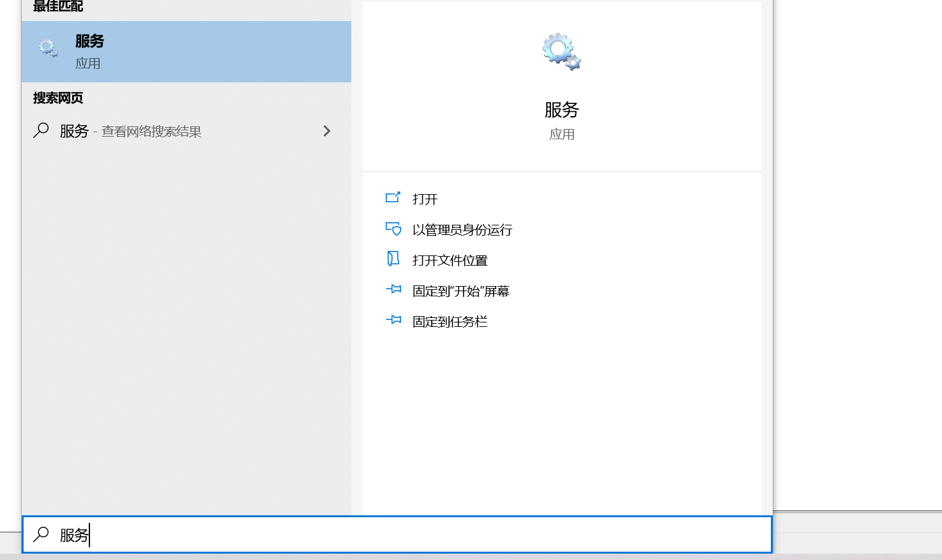Click the magnifier icon in the search box
This screenshot has height=560, width=942.
[x=41, y=534]
